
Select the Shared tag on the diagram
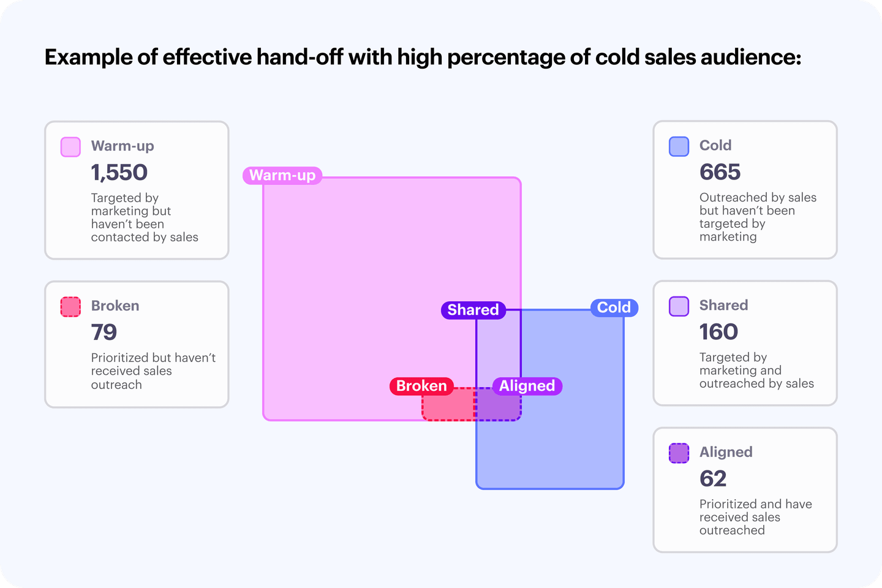tap(473, 310)
